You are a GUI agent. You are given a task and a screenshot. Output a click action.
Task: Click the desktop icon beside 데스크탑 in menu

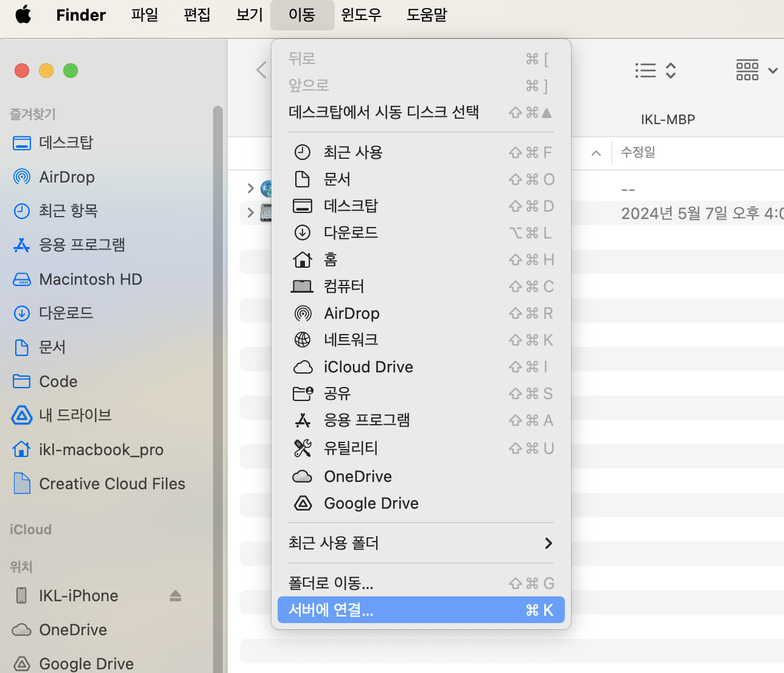coord(303,206)
